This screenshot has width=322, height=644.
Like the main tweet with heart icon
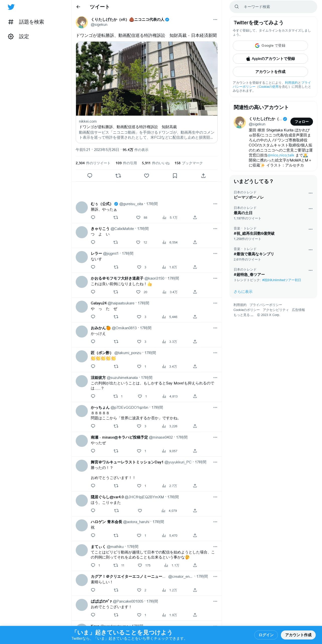tap(147, 176)
